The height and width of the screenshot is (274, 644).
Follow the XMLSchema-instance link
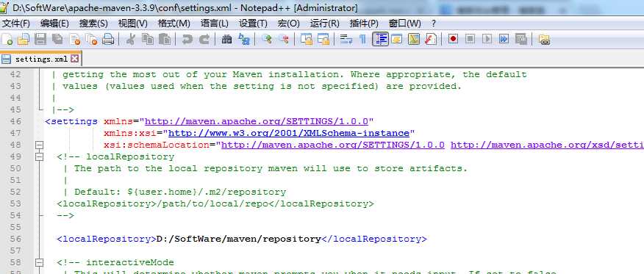click(x=289, y=133)
